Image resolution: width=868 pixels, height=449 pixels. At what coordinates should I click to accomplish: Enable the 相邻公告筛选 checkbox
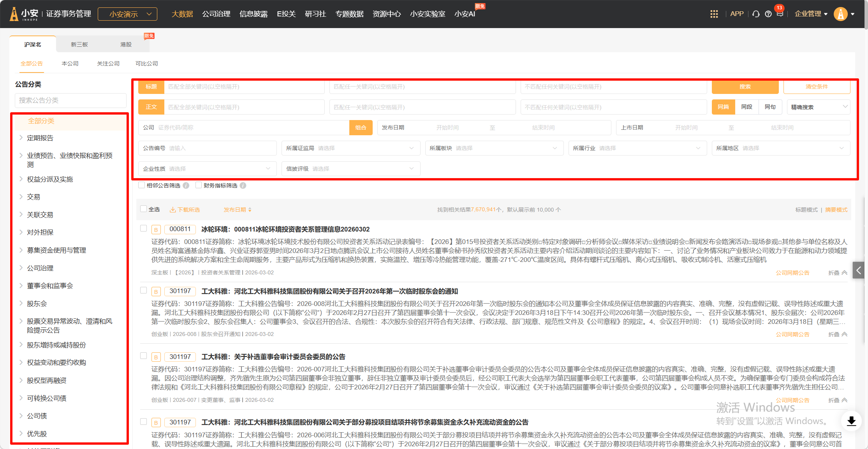(x=142, y=185)
